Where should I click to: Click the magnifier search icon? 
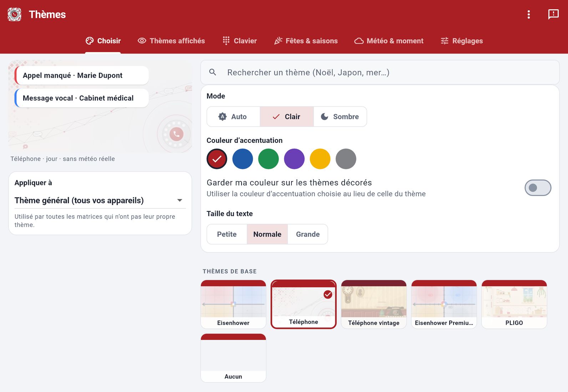[x=213, y=72]
